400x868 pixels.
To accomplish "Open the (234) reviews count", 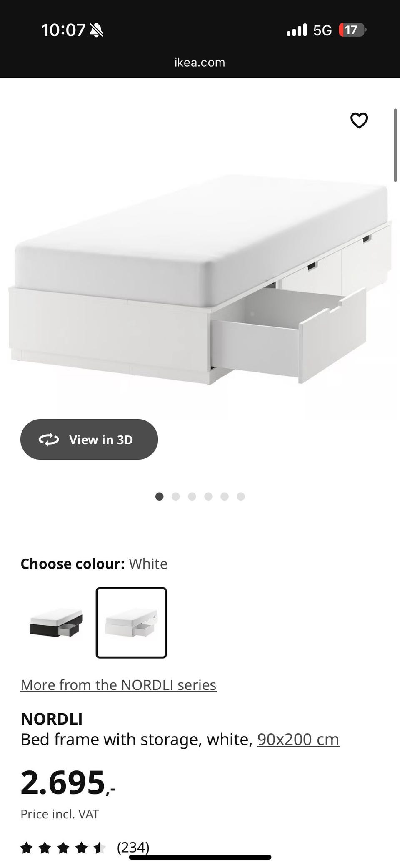I will coord(133,847).
